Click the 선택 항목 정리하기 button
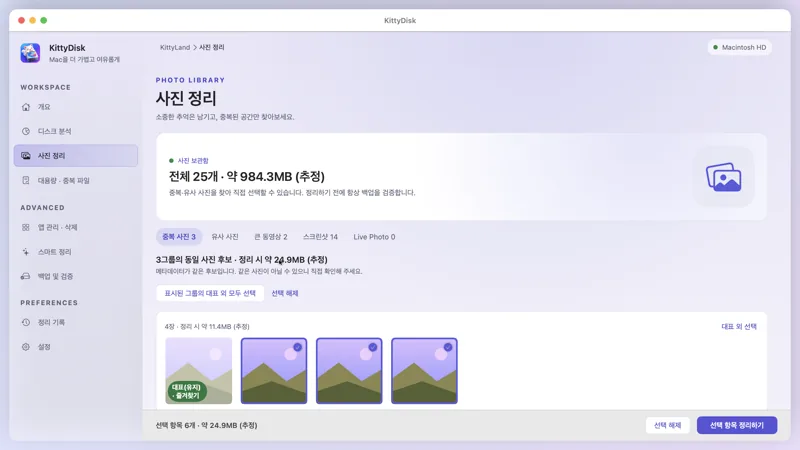 coord(737,425)
